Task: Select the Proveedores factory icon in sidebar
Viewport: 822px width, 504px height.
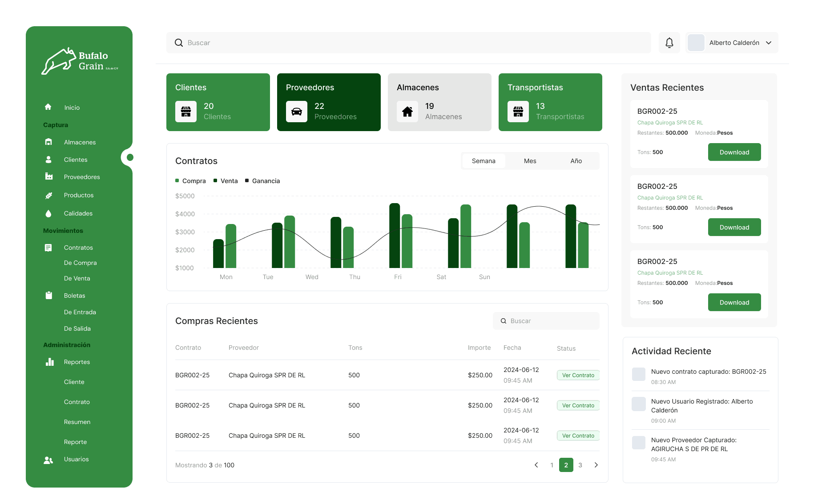Action: coord(49,176)
